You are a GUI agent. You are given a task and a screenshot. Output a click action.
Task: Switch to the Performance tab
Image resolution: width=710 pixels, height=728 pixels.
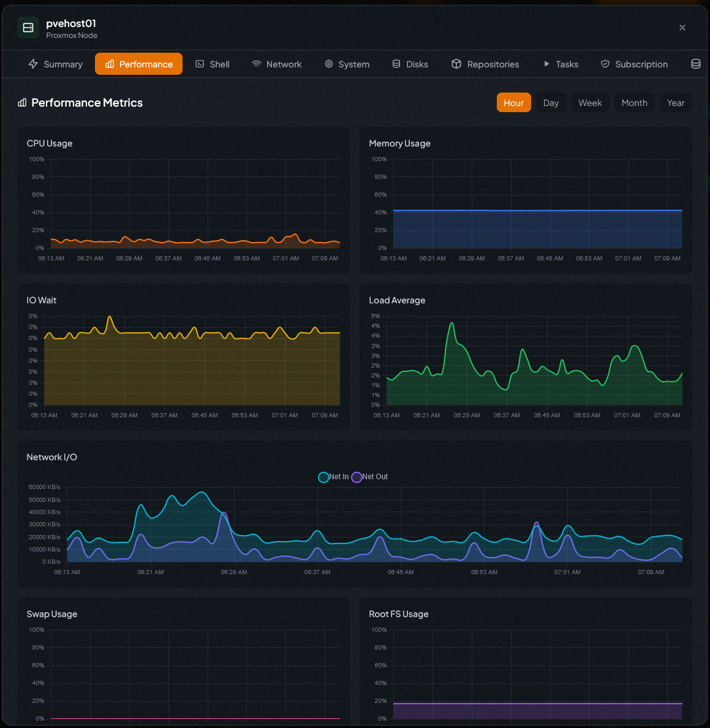138,64
